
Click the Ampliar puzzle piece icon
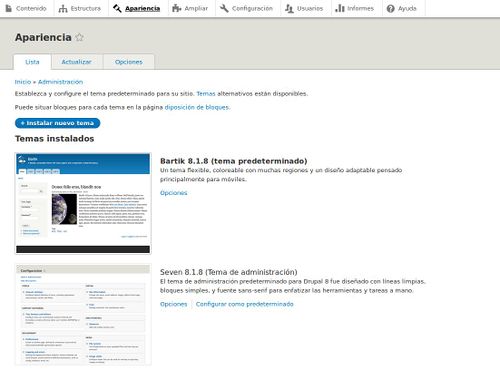[x=176, y=8]
